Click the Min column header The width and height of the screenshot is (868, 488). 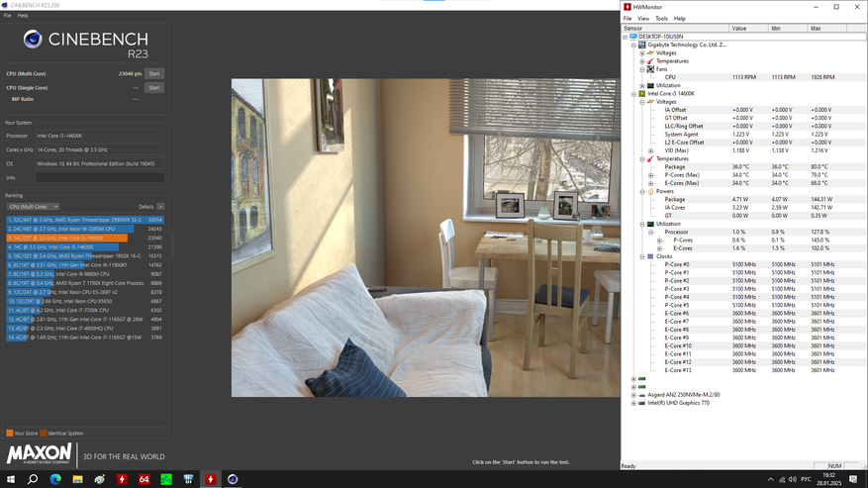click(788, 29)
